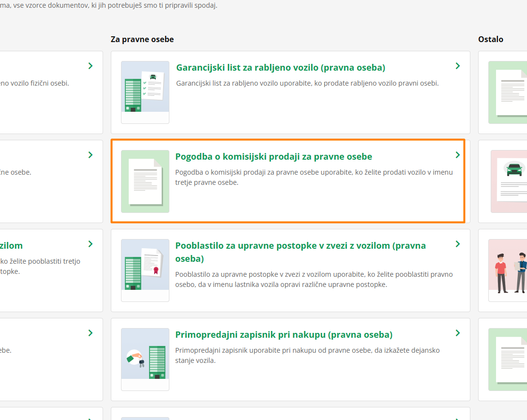Screen dimensions: 527x420
Task: Click the Pooblastilo building-with-certificate thumbnail icon
Action: coord(145,270)
